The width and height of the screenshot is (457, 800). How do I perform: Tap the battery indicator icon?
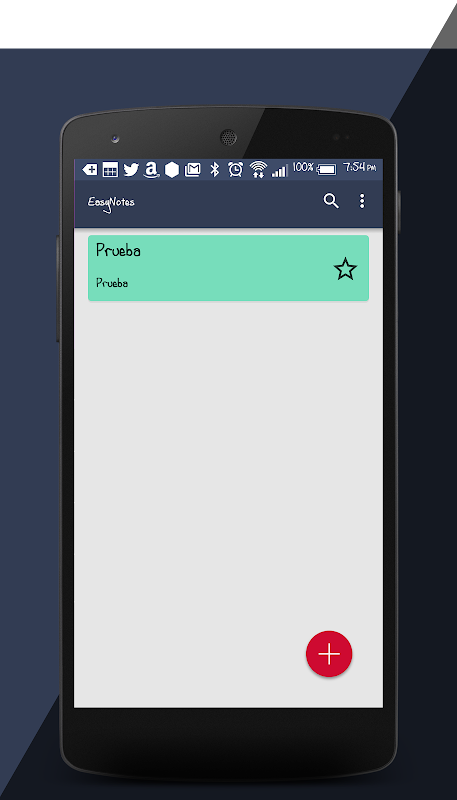pos(326,169)
